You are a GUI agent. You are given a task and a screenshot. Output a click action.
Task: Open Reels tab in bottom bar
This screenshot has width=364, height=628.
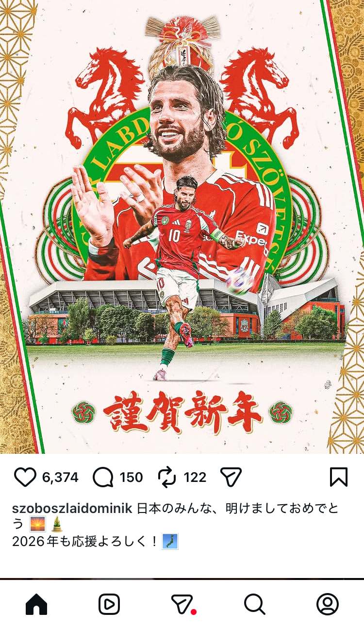click(109, 604)
